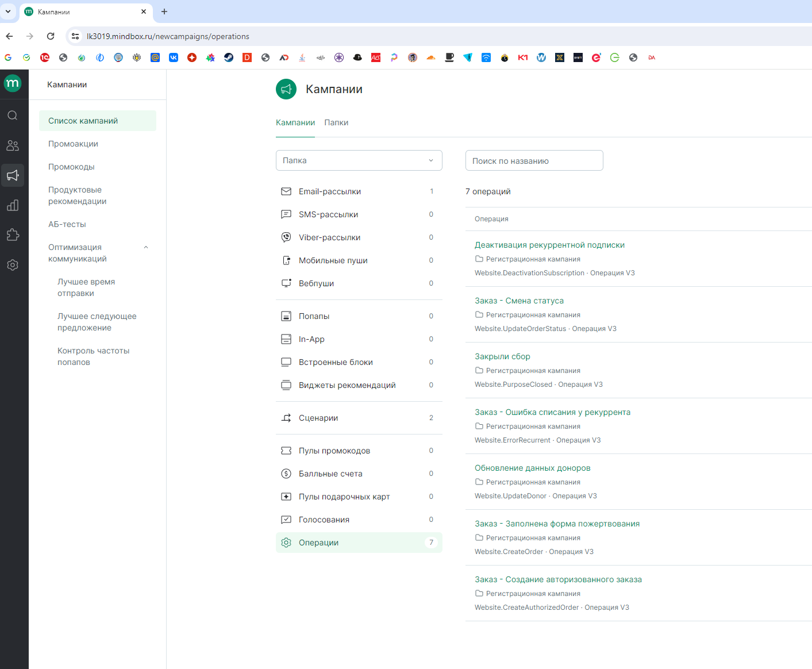
Task: Click the Пулы подарочных карт icon
Action: click(286, 497)
